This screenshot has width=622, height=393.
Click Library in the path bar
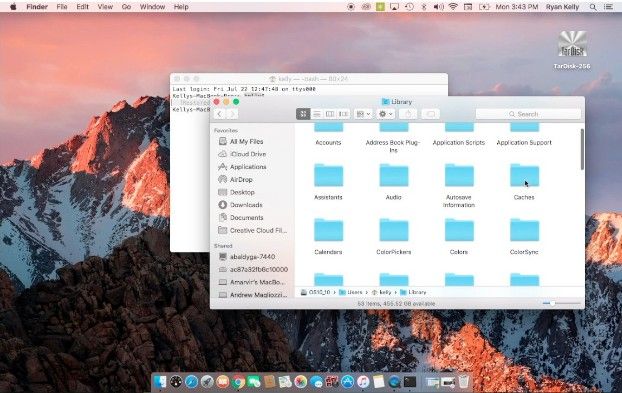click(413, 292)
